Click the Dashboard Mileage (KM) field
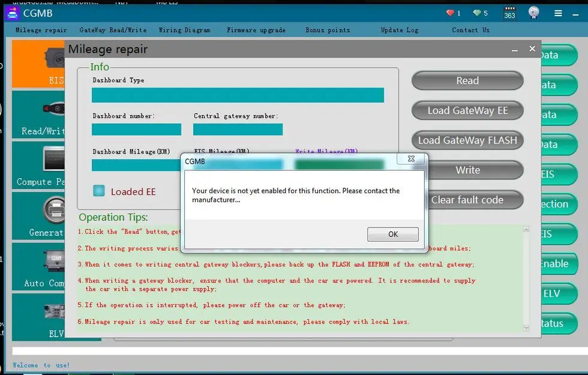The width and height of the screenshot is (588, 375). pos(136,165)
